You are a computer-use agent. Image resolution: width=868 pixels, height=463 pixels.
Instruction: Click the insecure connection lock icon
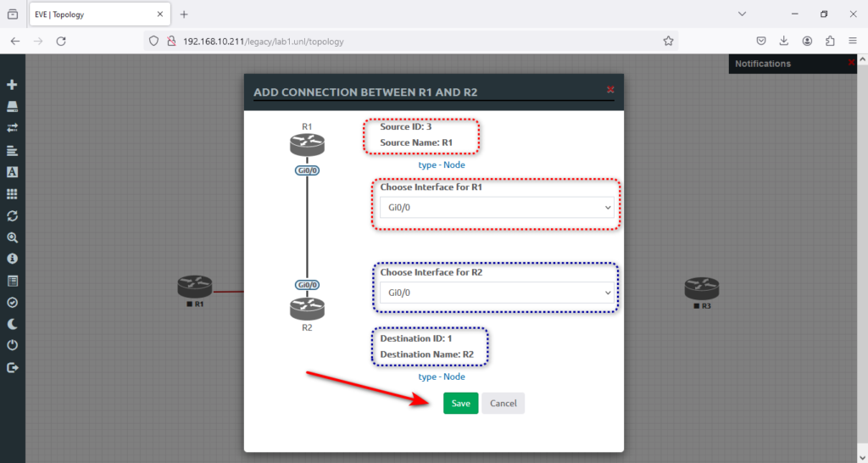coord(171,41)
